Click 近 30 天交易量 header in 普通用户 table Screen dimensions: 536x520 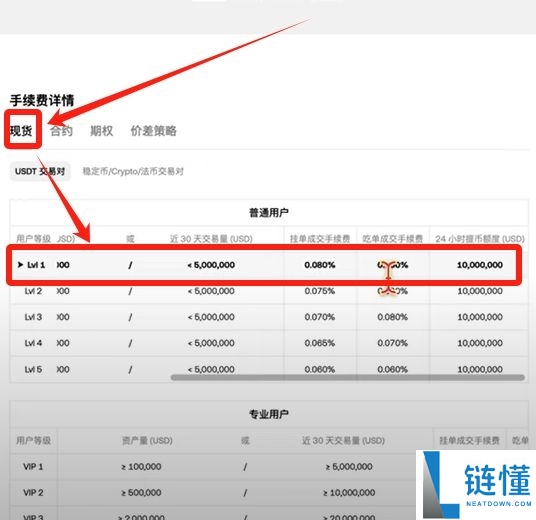point(211,239)
